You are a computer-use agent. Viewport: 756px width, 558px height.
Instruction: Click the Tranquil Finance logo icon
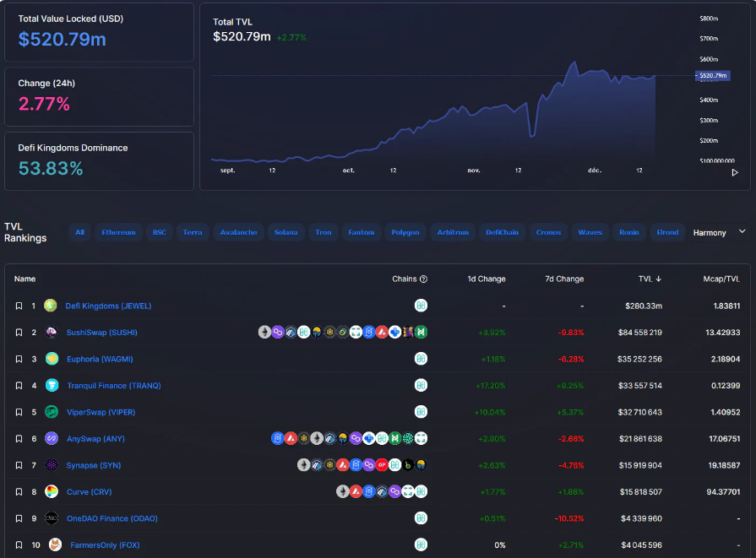[x=52, y=386]
